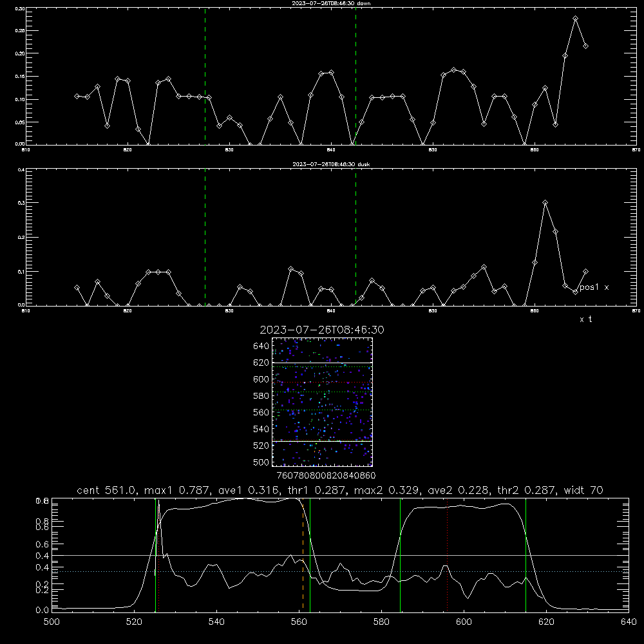Viewport: 644px width, 644px height.
Task: Click the 'x t' label below the dusk plot
Action: click(585, 319)
